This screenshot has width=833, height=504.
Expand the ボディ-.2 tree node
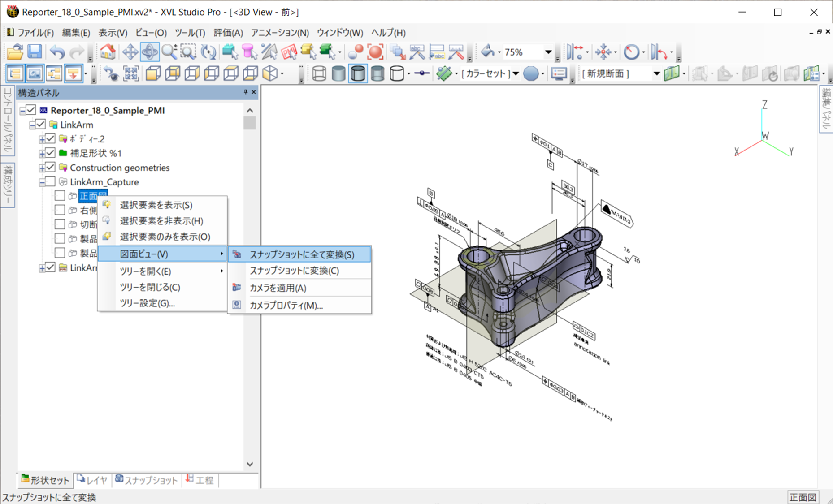click(42, 139)
